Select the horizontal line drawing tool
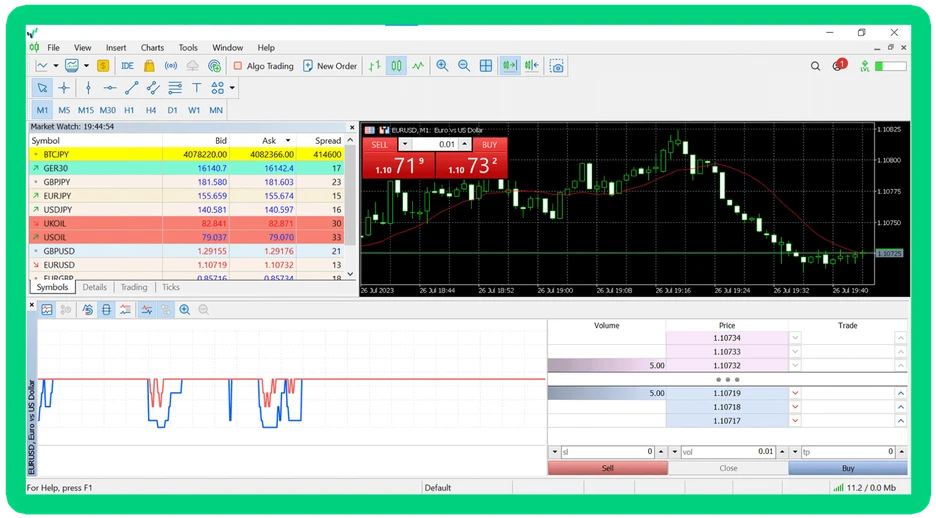 (x=110, y=88)
